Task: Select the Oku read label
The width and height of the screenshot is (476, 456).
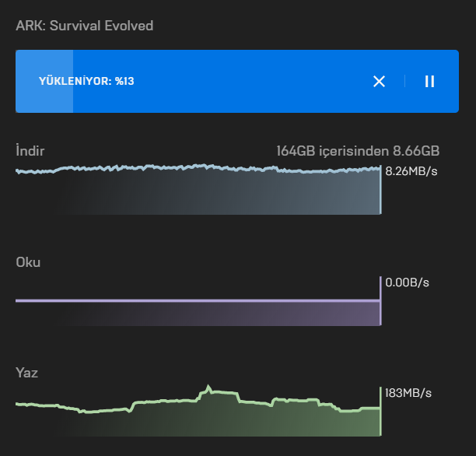Action: click(x=28, y=262)
